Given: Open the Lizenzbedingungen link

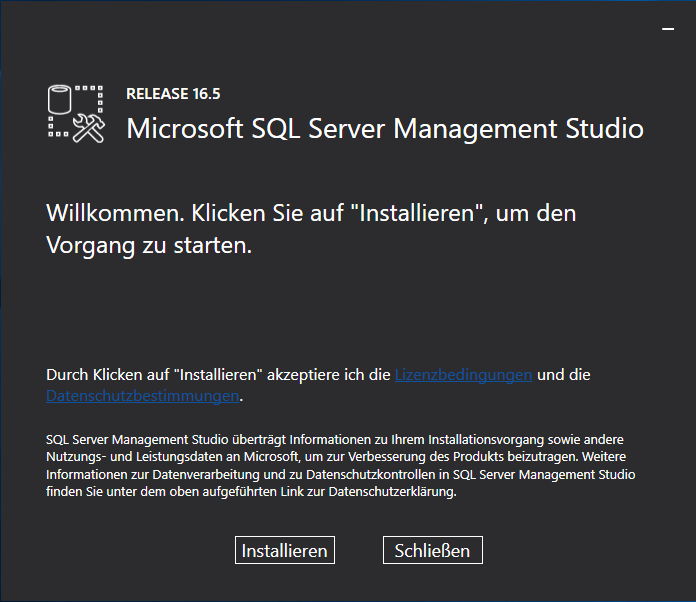Looking at the screenshot, I should (x=463, y=375).
